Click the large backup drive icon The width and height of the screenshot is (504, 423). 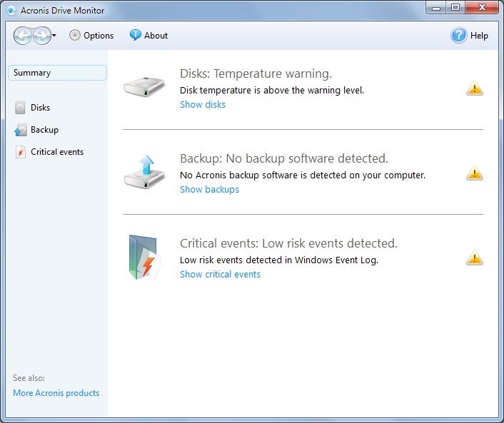[x=144, y=172]
